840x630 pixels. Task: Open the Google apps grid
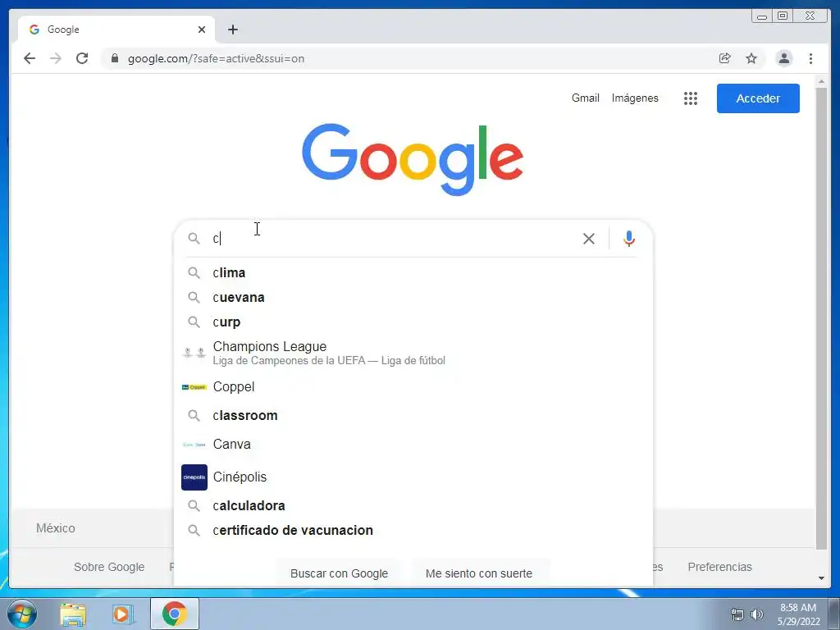click(691, 98)
